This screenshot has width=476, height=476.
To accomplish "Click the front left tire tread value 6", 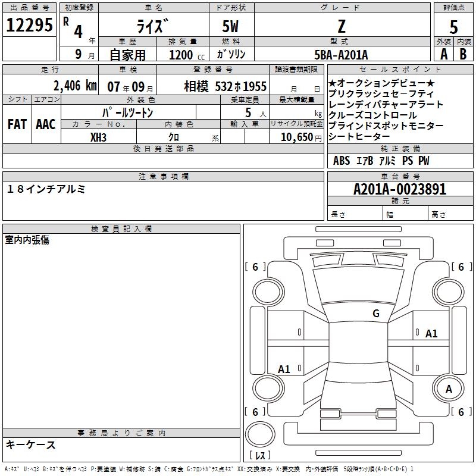I will pyautogui.click(x=255, y=267).
